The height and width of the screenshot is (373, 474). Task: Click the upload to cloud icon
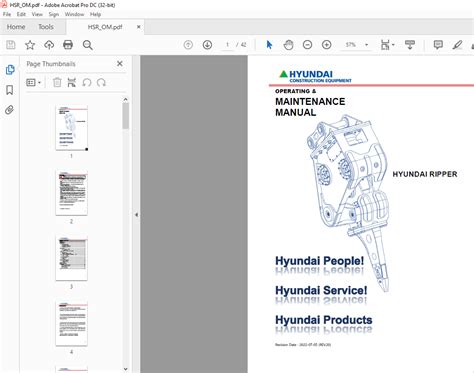coord(49,45)
